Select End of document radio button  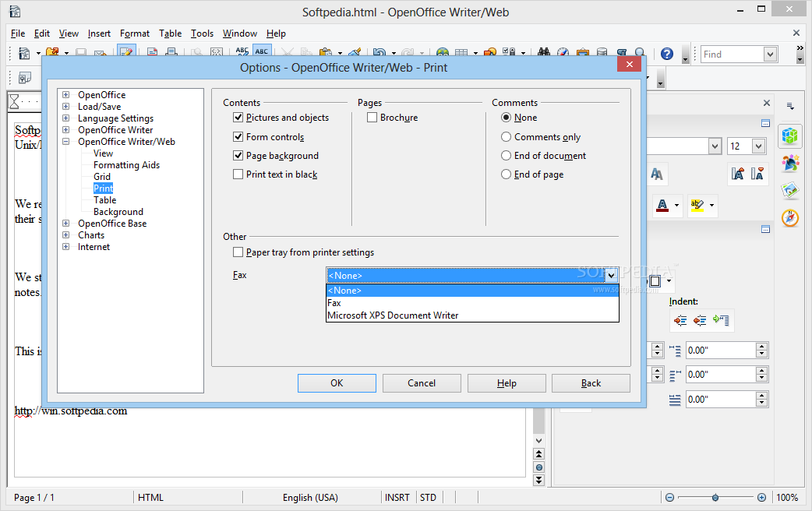point(506,155)
